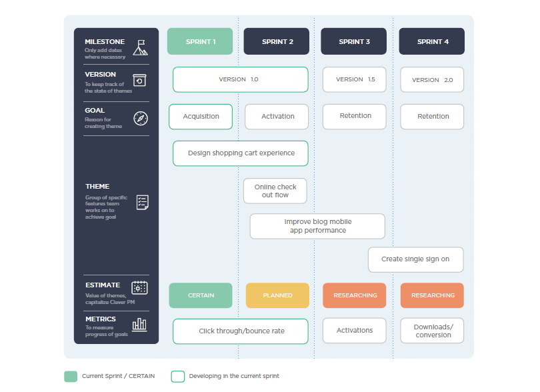
Task: Open Click through/bounce rate metric
Action: (241, 331)
